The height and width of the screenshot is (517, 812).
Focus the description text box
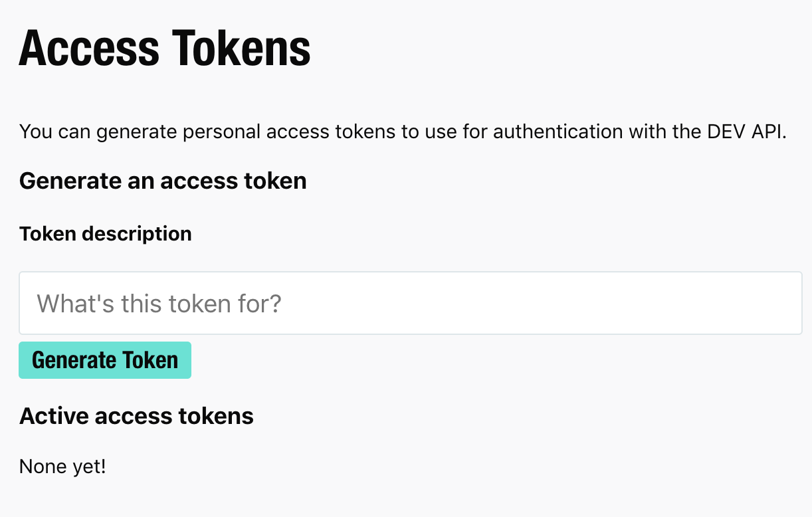click(399, 303)
